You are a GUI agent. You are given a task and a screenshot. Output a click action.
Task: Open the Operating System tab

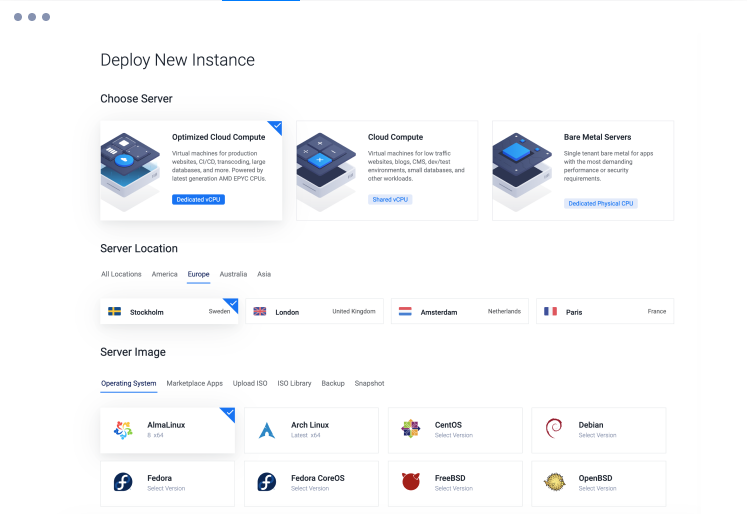(129, 383)
